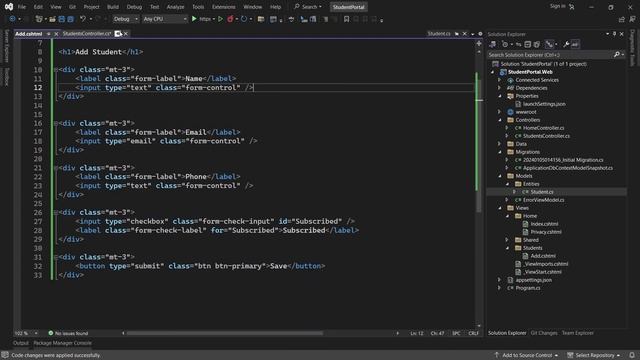Viewport: 640px width, 360px height.
Task: Click the Search box in title bar
Action: click(308, 7)
